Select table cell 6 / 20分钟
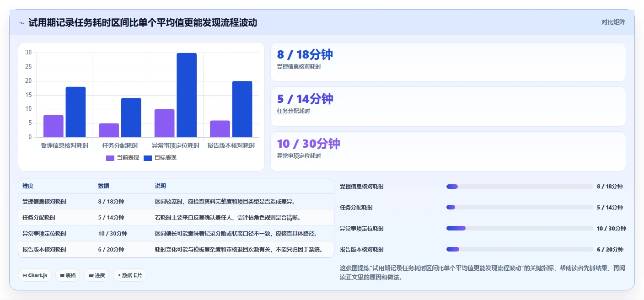 (x=111, y=250)
